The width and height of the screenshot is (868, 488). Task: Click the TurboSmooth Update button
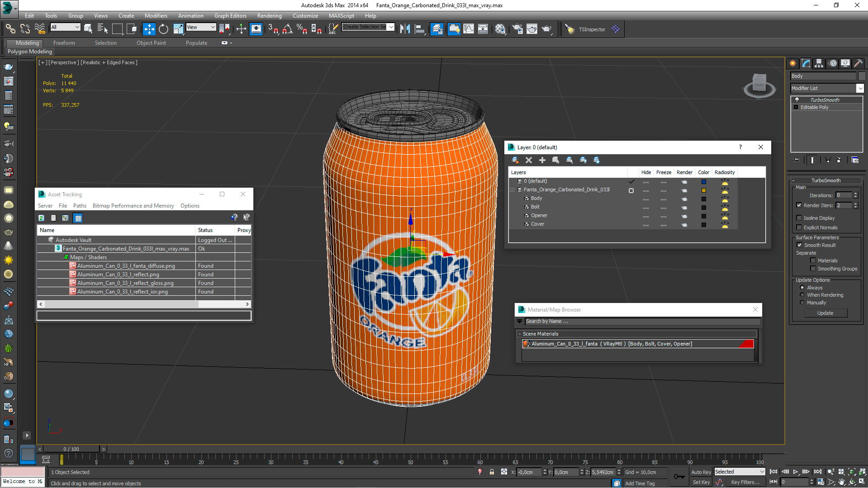coord(825,313)
